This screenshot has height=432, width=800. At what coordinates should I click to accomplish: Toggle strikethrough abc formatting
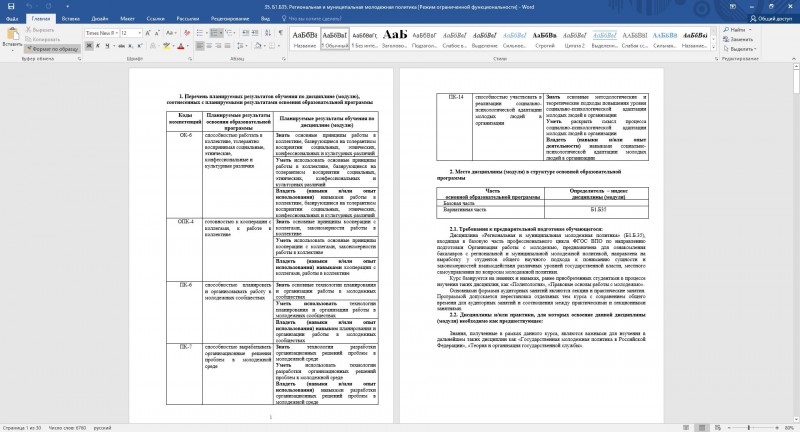point(121,46)
